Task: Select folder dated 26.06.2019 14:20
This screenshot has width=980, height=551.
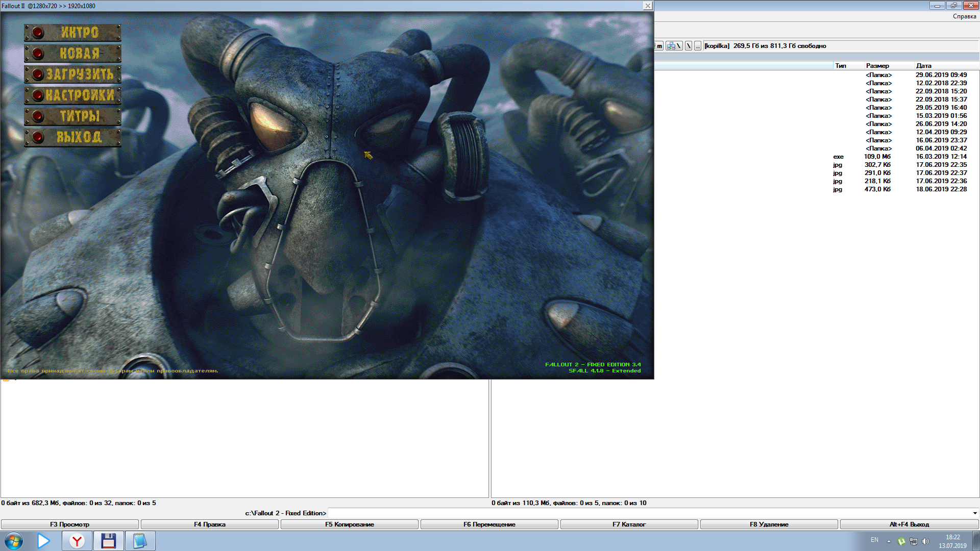Action: coord(817,124)
